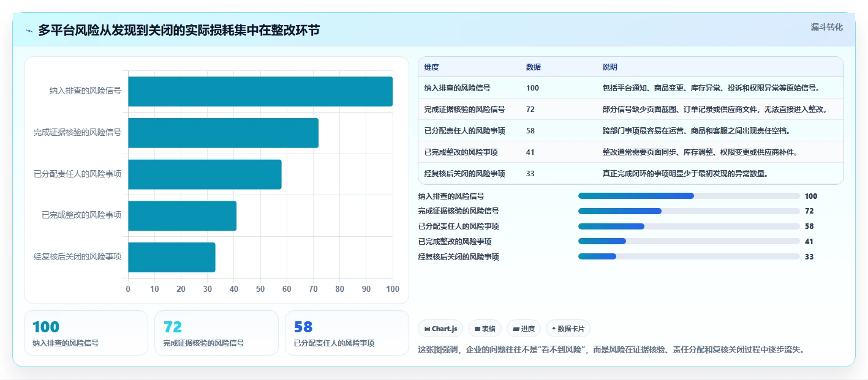Viewport: 868px width, 380px height.
Task: Click the 维度 column header
Action: point(432,67)
